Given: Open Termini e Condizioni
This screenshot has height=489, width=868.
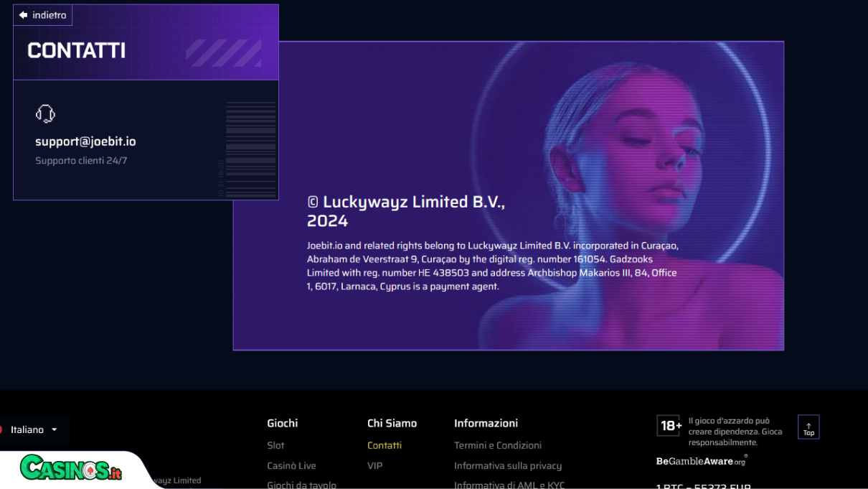Looking at the screenshot, I should 498,445.
